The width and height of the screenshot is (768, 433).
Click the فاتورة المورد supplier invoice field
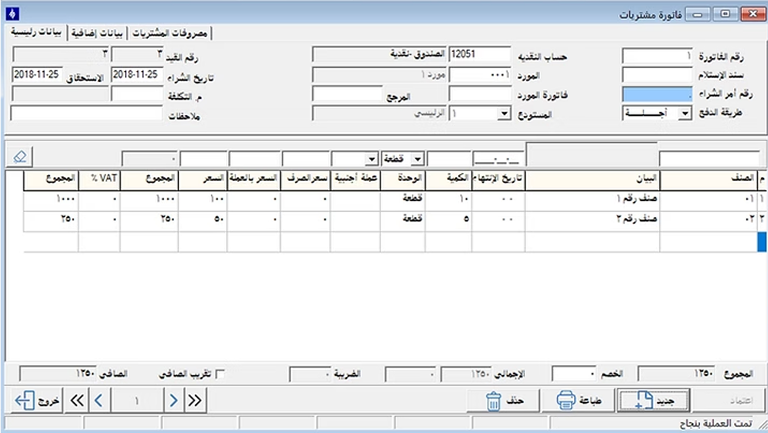point(480,94)
